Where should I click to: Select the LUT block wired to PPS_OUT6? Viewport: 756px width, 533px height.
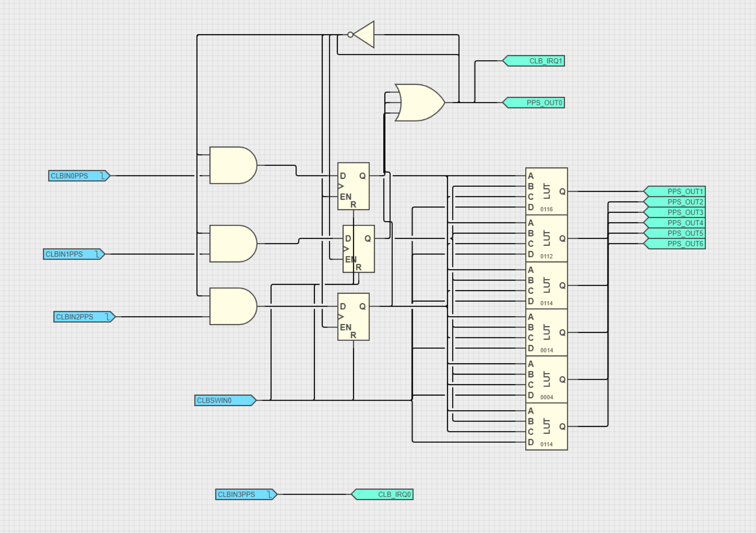tap(546, 426)
